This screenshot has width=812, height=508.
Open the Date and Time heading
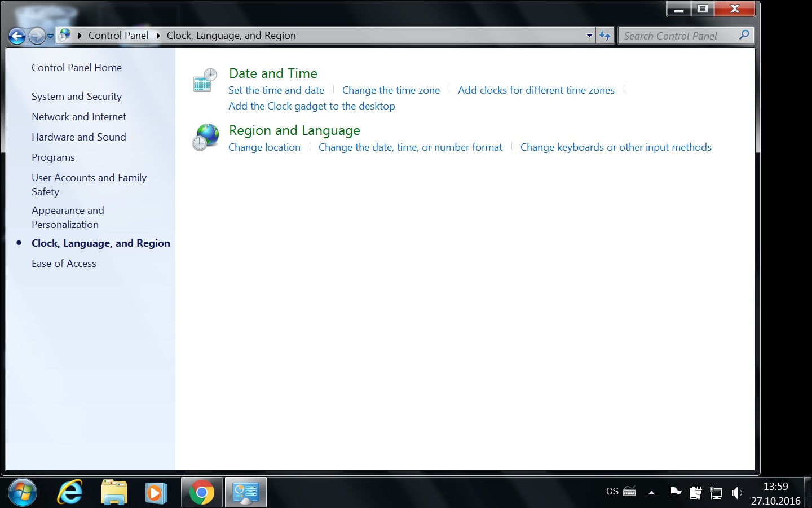[x=273, y=73]
